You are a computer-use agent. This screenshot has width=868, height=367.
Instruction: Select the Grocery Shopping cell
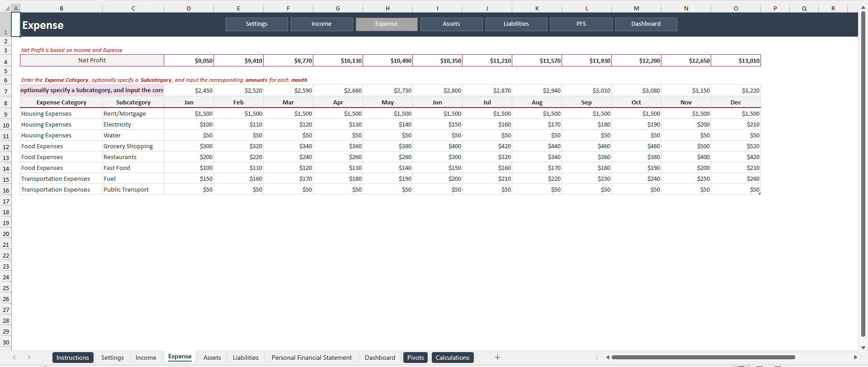pyautogui.click(x=133, y=146)
